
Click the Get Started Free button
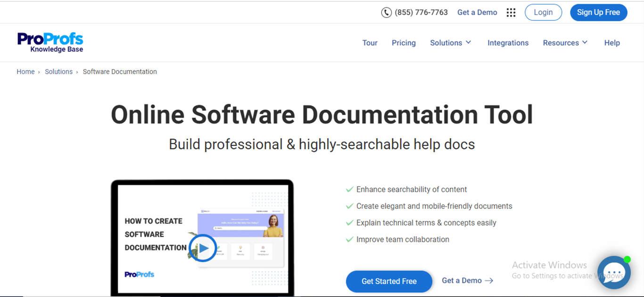coord(389,281)
